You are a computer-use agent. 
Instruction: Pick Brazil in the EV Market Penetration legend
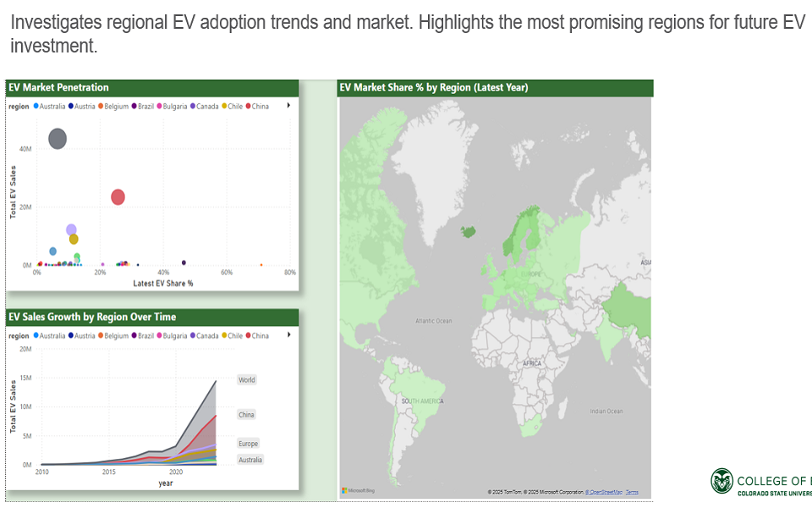click(x=142, y=107)
